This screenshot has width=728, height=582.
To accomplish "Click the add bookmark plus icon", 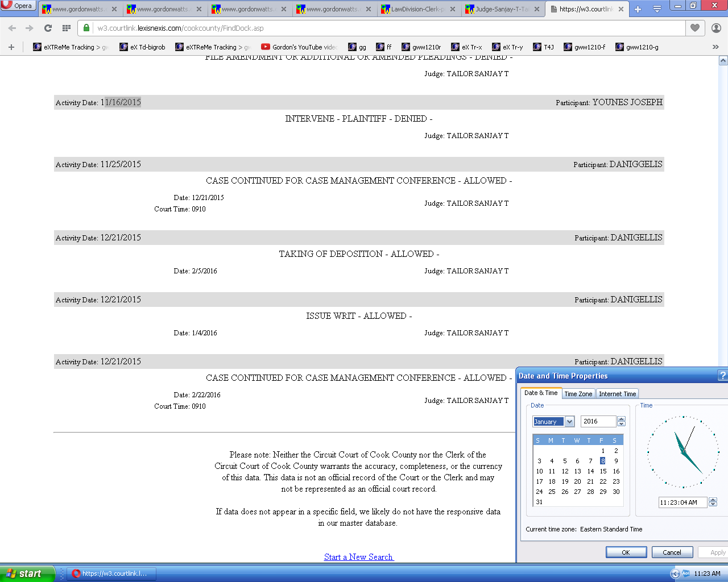I will (11, 47).
